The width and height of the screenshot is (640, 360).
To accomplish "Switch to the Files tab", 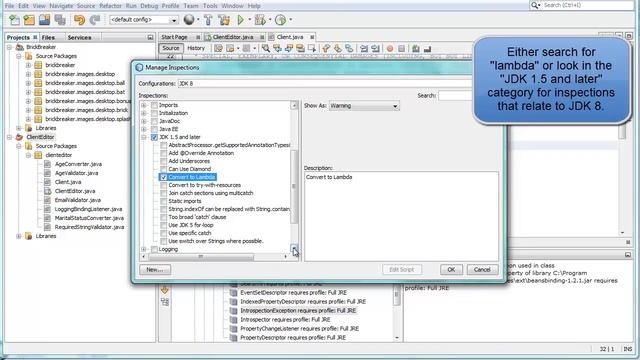I will [x=48, y=37].
